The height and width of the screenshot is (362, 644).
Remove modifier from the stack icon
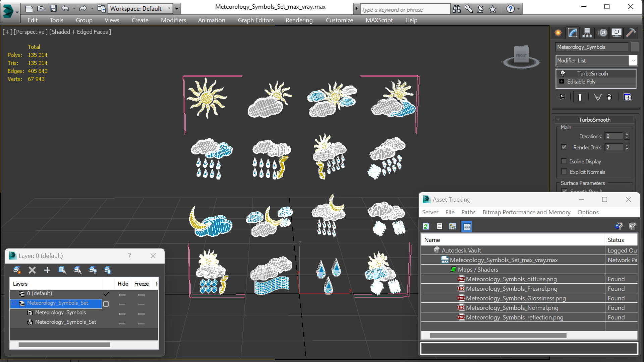tap(609, 97)
